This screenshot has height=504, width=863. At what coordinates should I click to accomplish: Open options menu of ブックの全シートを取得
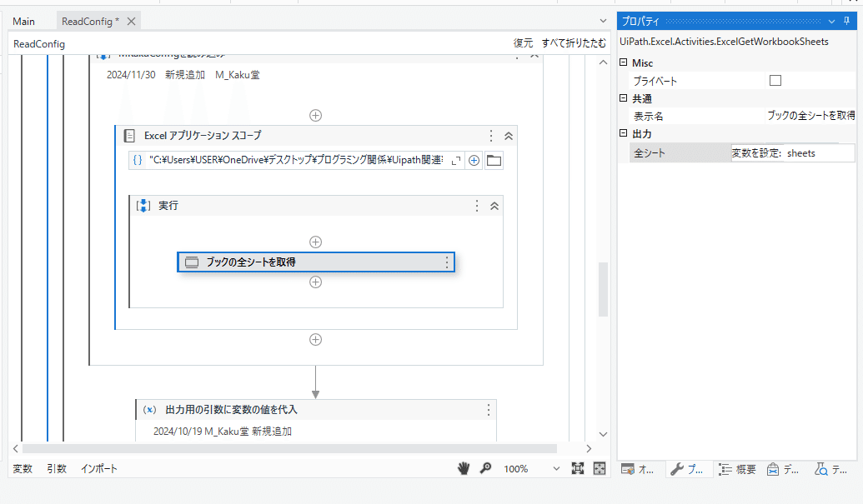(x=446, y=262)
